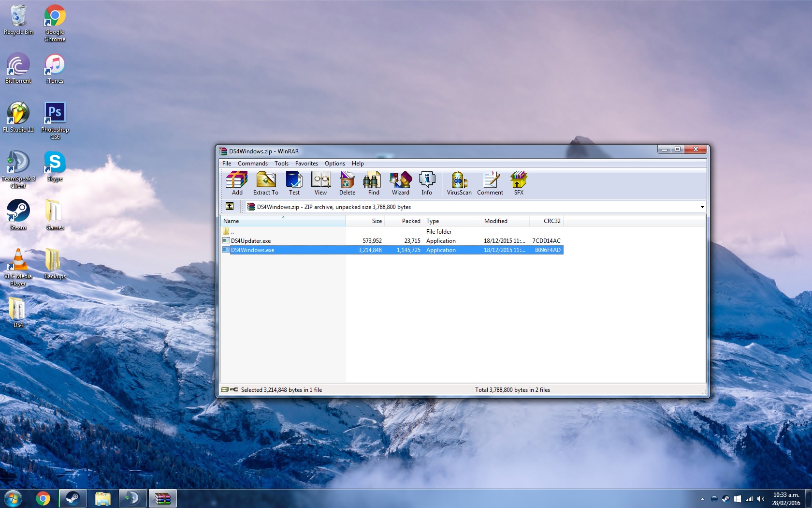This screenshot has height=508, width=812.
Task: Click the network signal tray icon
Action: (749, 499)
